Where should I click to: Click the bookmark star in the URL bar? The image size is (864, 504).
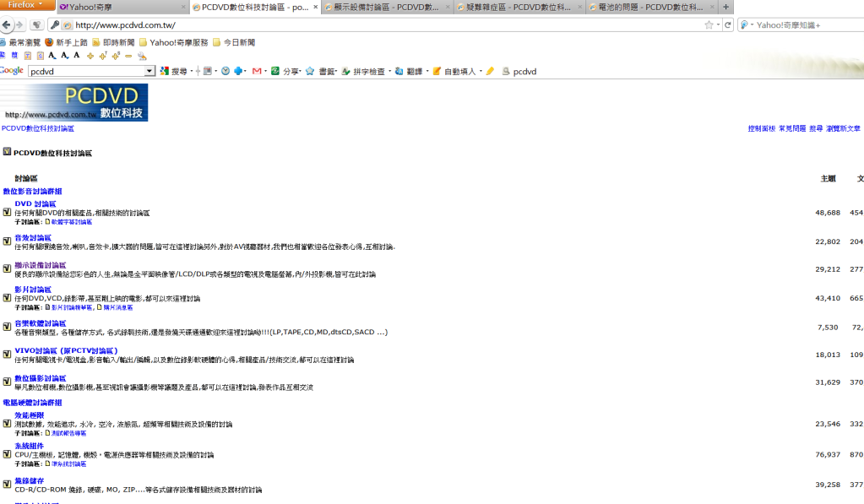tap(709, 25)
